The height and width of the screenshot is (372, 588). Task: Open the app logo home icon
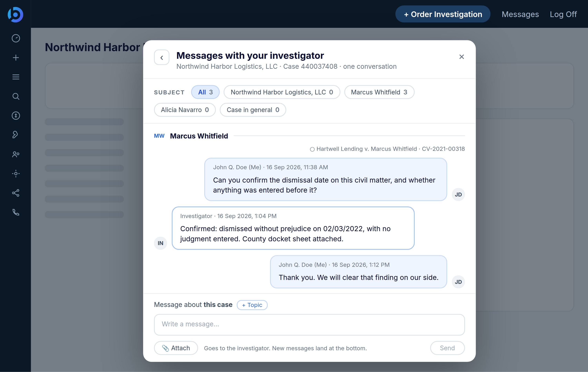15,14
